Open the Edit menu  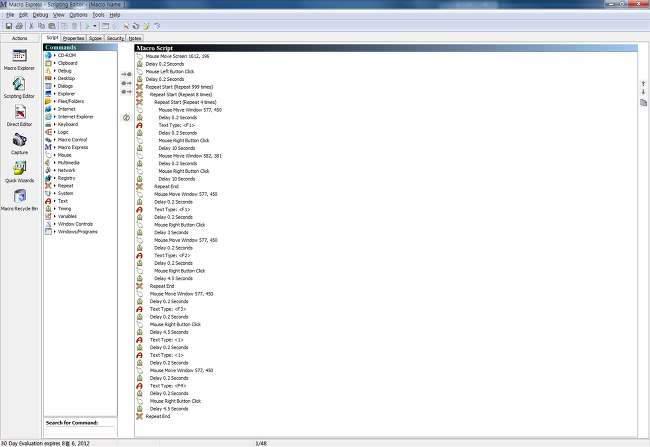pos(23,15)
